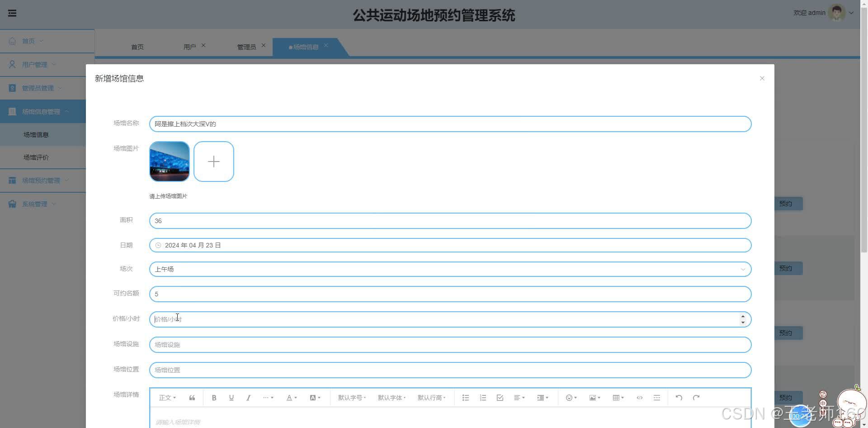Switch to the 用户 tab
868x428 pixels.
[189, 47]
